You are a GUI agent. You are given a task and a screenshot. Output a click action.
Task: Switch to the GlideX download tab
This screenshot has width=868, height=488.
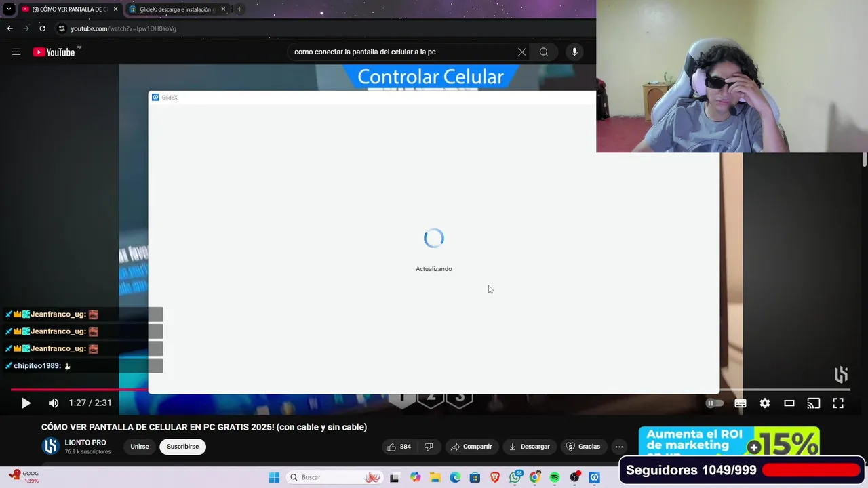(178, 9)
